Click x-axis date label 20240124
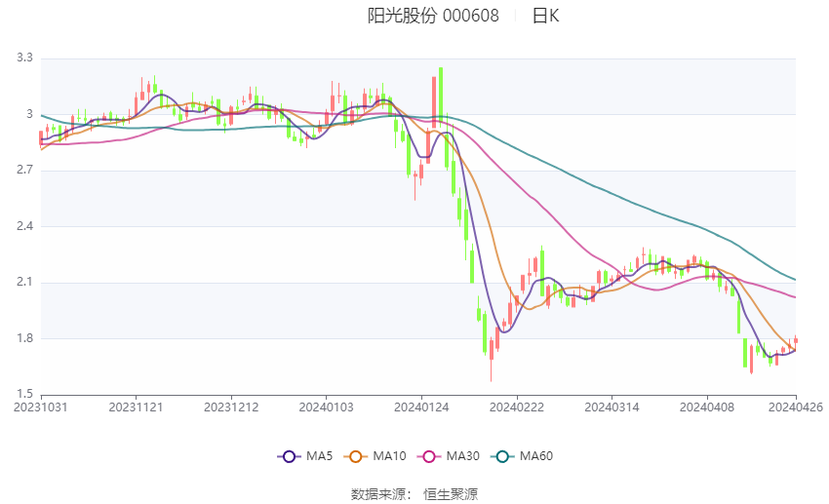Viewport: 829px width, 504px height. coord(421,407)
